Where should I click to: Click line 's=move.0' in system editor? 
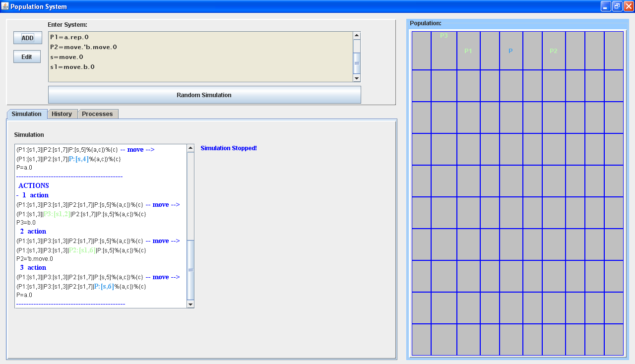(66, 57)
